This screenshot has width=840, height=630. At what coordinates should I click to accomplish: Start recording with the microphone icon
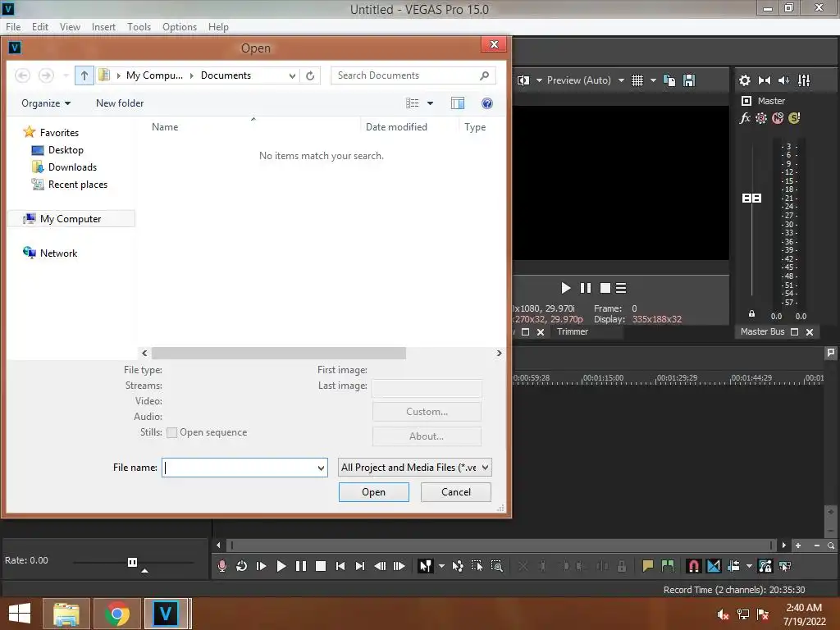point(221,566)
